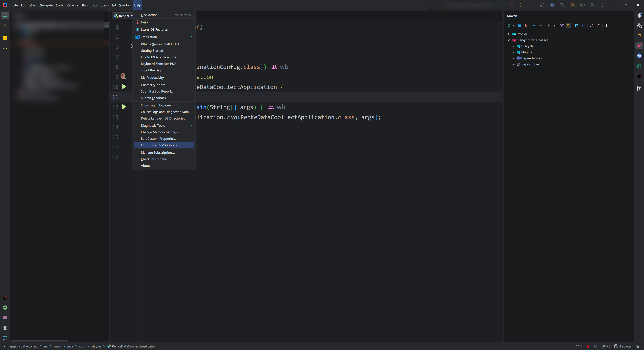Screen dimensions: 644x350
Task: Expand the Lifecycle node
Action: click(513, 46)
